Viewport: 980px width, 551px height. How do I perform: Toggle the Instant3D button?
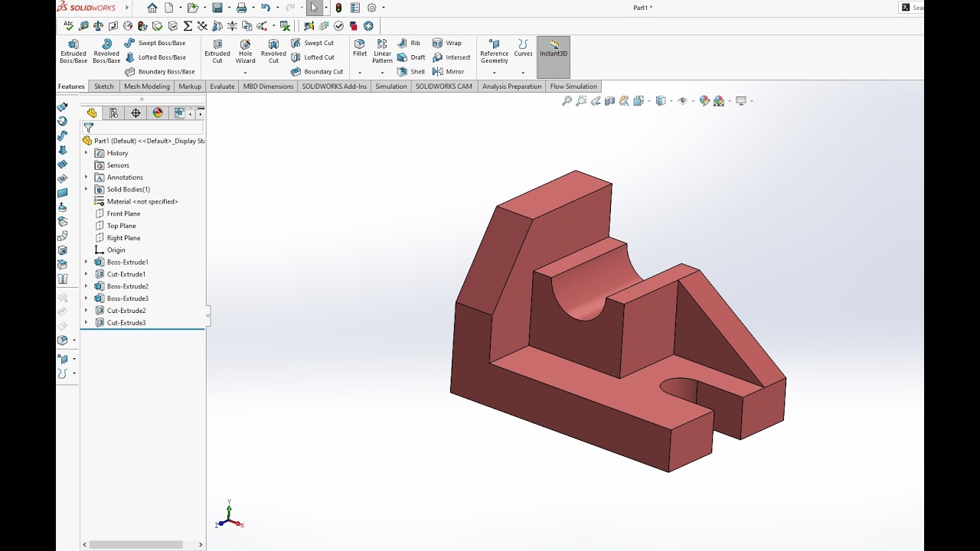[554, 57]
